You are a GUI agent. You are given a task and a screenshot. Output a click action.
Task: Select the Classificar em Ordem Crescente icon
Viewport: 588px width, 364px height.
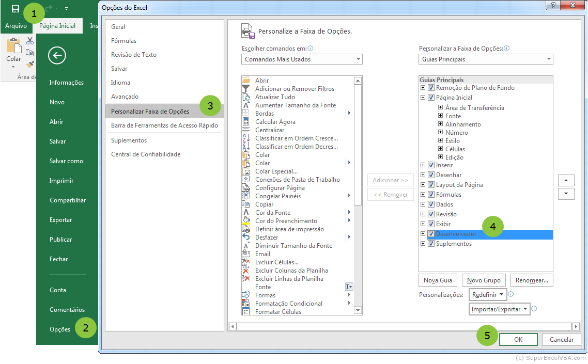coord(246,138)
